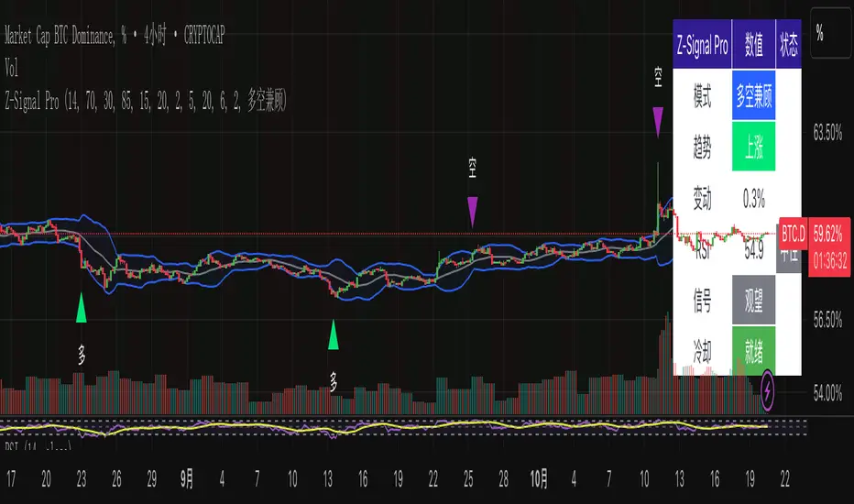The image size is (854, 504).
Task: Click the 26 date label on time axis
Action: coord(116,479)
